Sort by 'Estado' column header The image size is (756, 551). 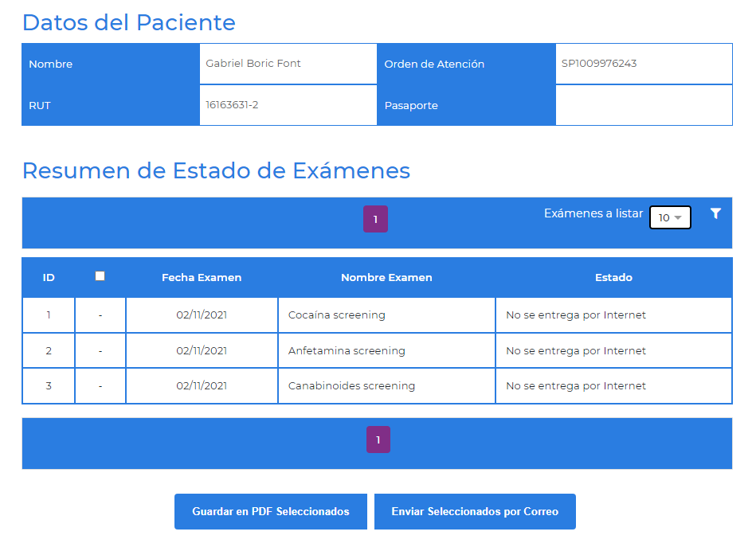pyautogui.click(x=613, y=278)
